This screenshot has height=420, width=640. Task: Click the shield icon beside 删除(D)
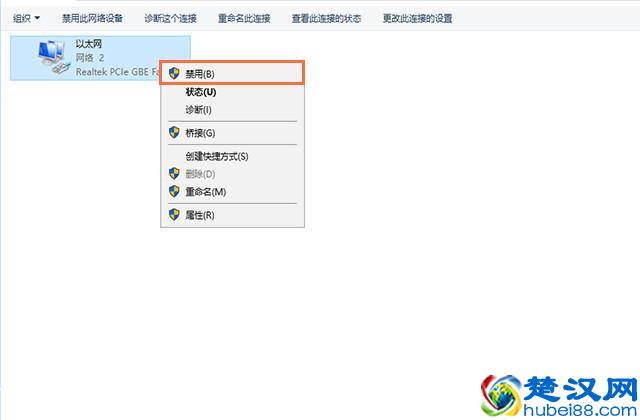(174, 173)
